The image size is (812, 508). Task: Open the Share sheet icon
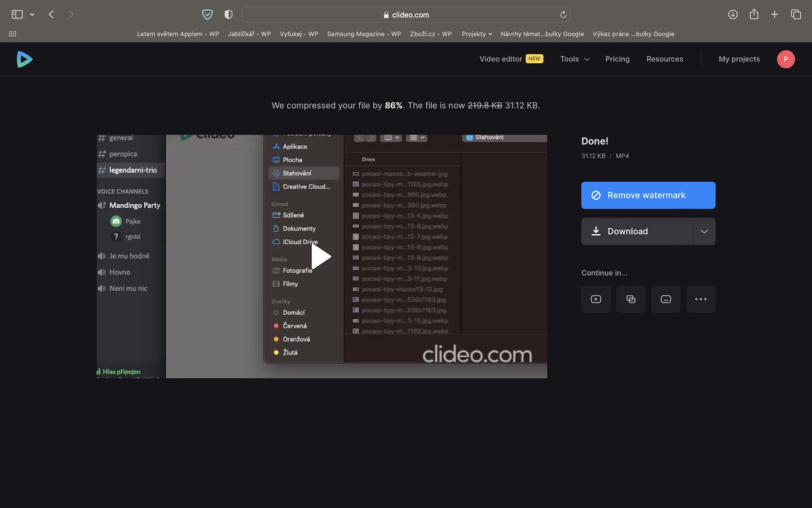(x=754, y=14)
